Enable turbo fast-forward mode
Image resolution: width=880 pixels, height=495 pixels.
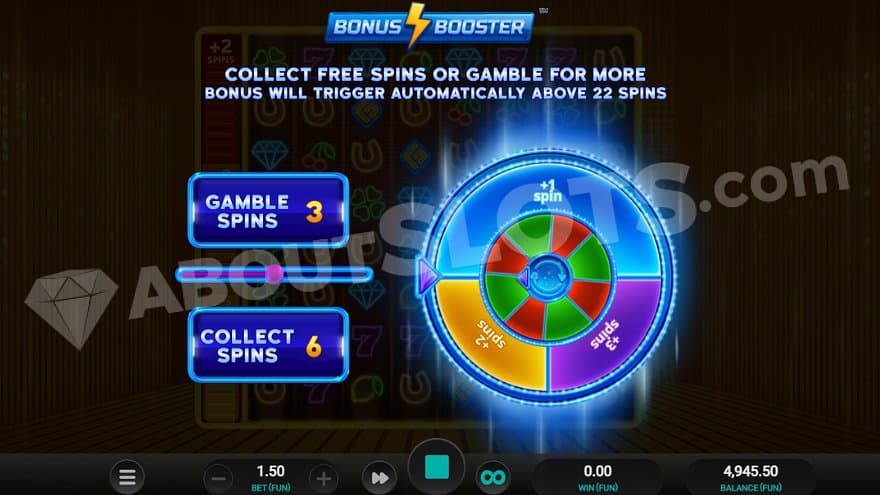[379, 478]
